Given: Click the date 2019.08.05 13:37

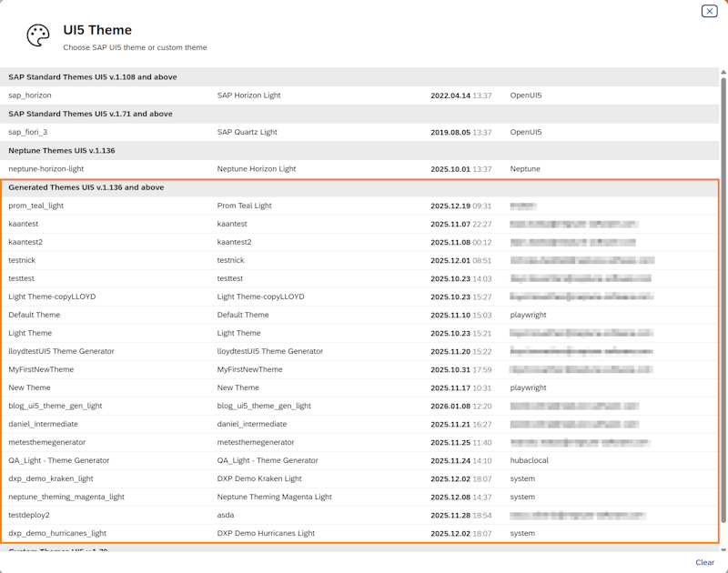Looking at the screenshot, I should (461, 132).
